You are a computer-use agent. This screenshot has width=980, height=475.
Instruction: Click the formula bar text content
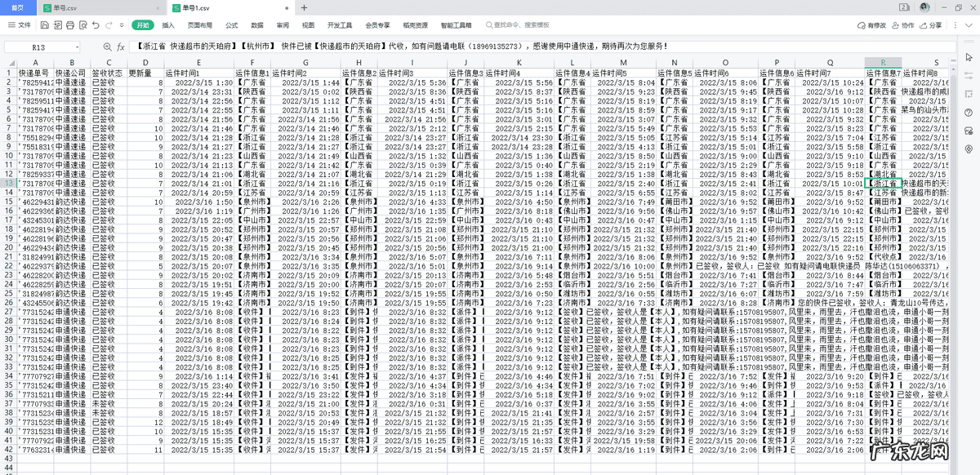[x=402, y=47]
